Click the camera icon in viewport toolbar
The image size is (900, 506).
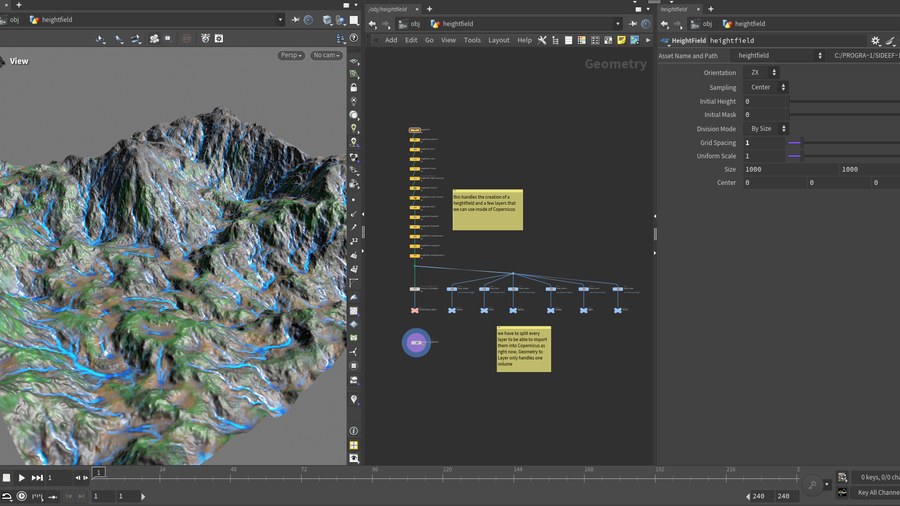[x=154, y=39]
